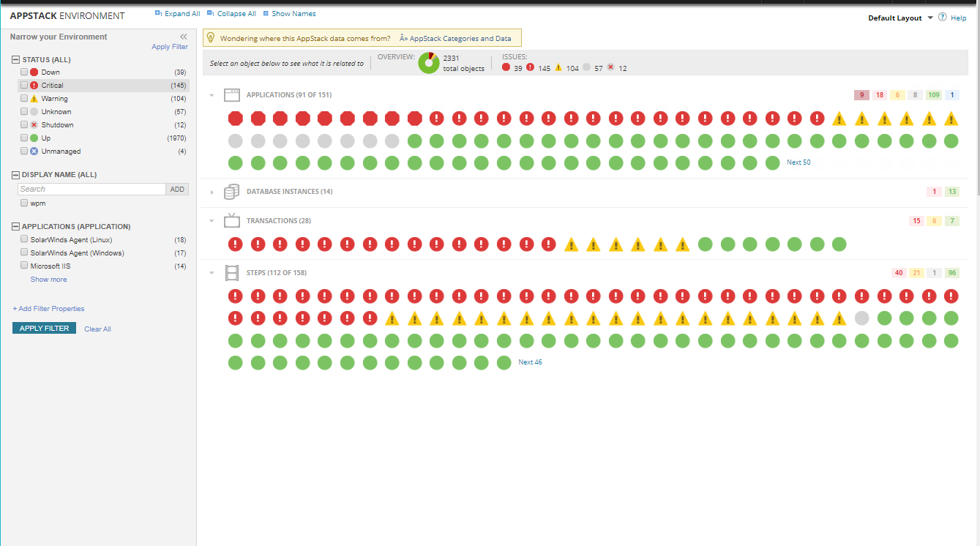Click the Applications category icon
This screenshot has width=980, height=546.
point(231,94)
